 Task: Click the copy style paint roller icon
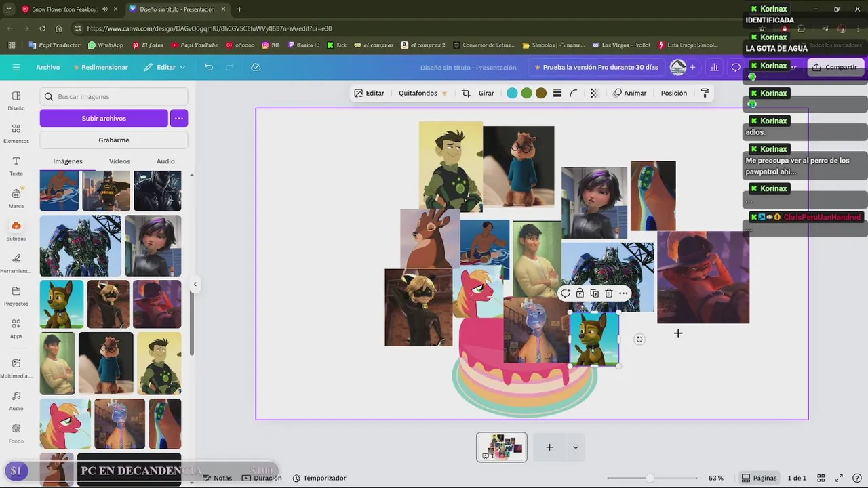[705, 93]
